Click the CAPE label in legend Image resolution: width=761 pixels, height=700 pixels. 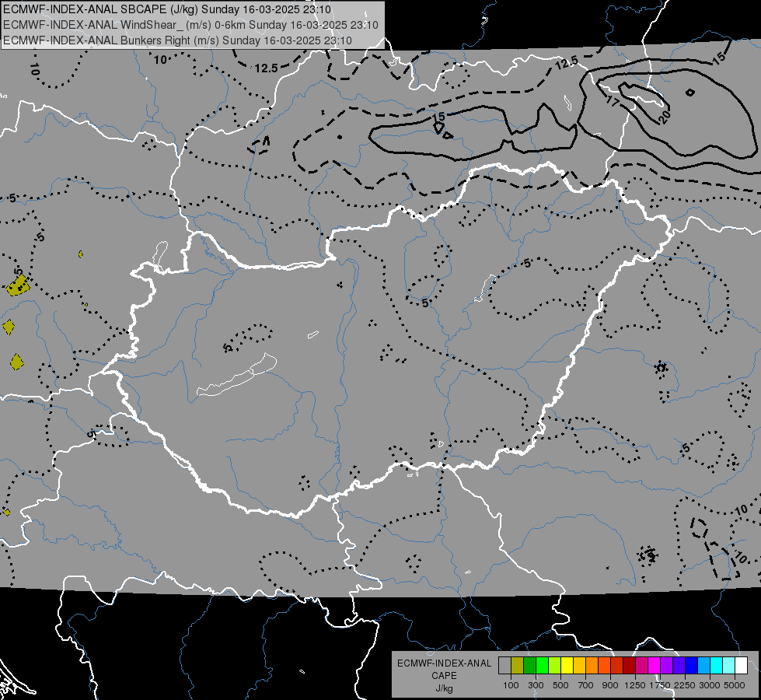coord(444,676)
